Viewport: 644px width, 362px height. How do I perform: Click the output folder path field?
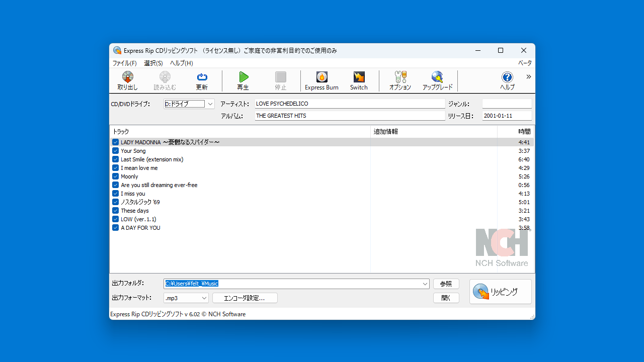(x=292, y=284)
